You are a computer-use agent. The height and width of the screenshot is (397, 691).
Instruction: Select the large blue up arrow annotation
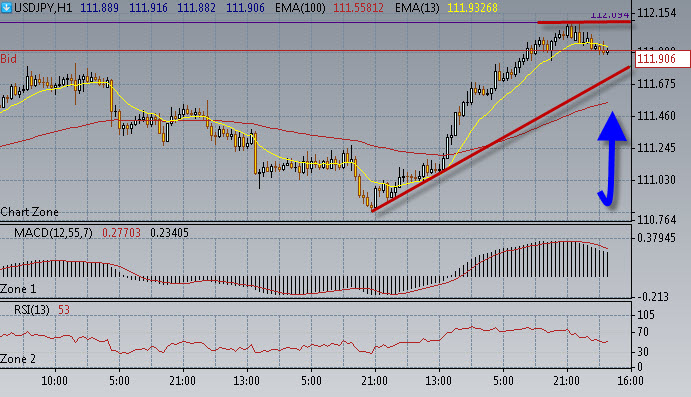pyautogui.click(x=612, y=159)
